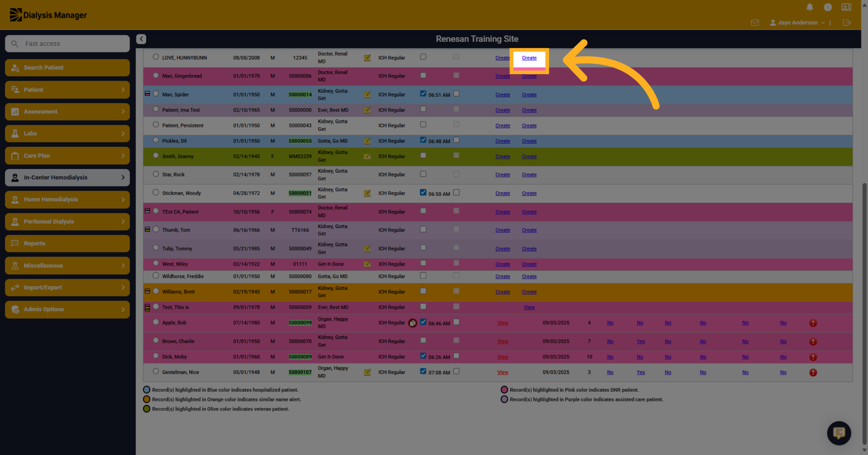Expand the Home Hemodialysis menu
This screenshot has width=868, height=455.
tap(67, 199)
